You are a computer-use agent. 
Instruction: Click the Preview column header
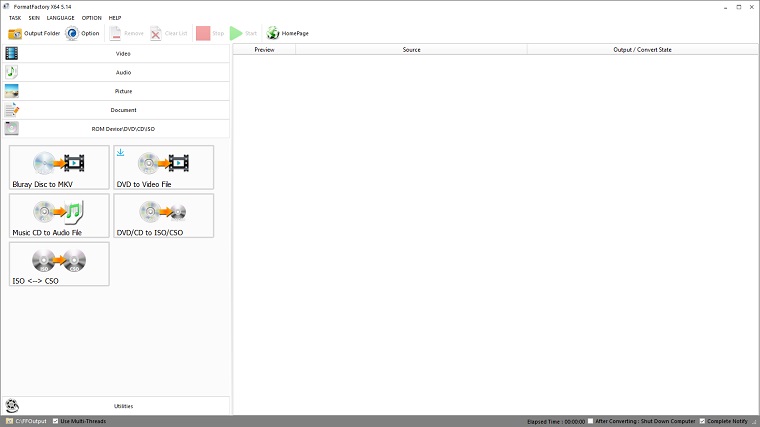coord(264,49)
